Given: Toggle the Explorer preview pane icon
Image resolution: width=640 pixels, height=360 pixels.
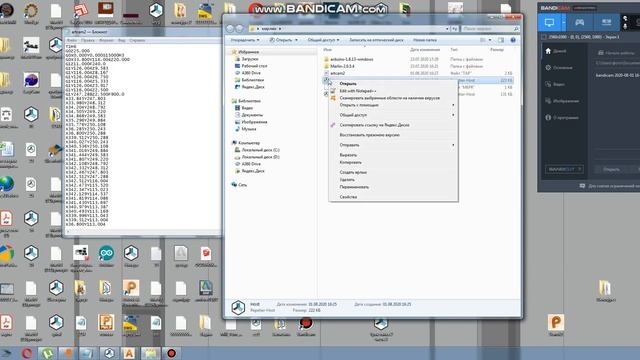Looking at the screenshot, I should 501,40.
